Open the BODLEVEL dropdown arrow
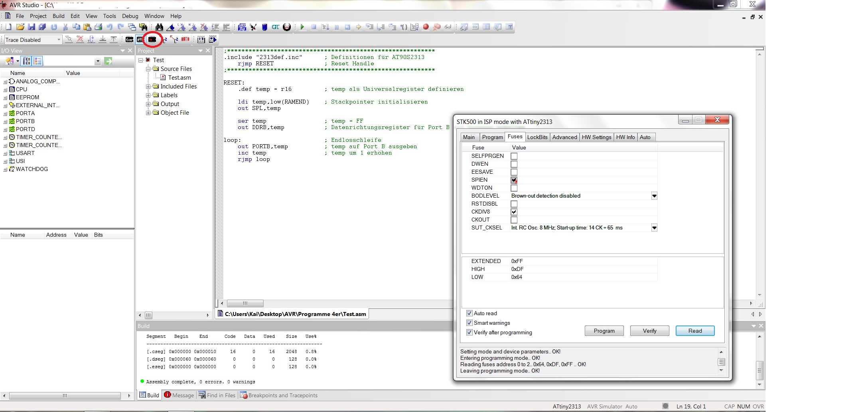 [x=654, y=196]
